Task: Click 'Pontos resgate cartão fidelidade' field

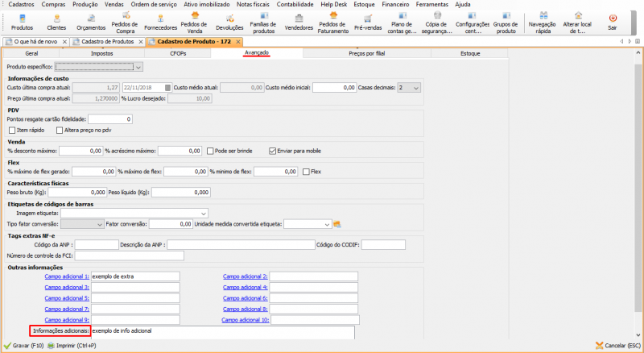Action: point(110,119)
